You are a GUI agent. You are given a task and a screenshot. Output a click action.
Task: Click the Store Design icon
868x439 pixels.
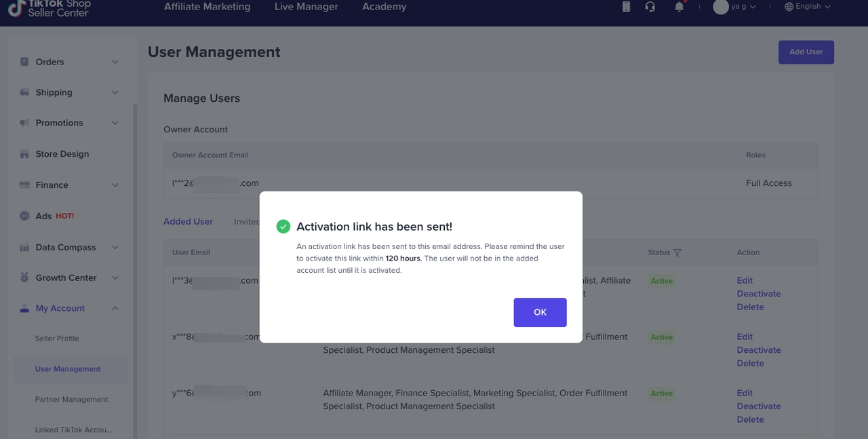point(24,154)
